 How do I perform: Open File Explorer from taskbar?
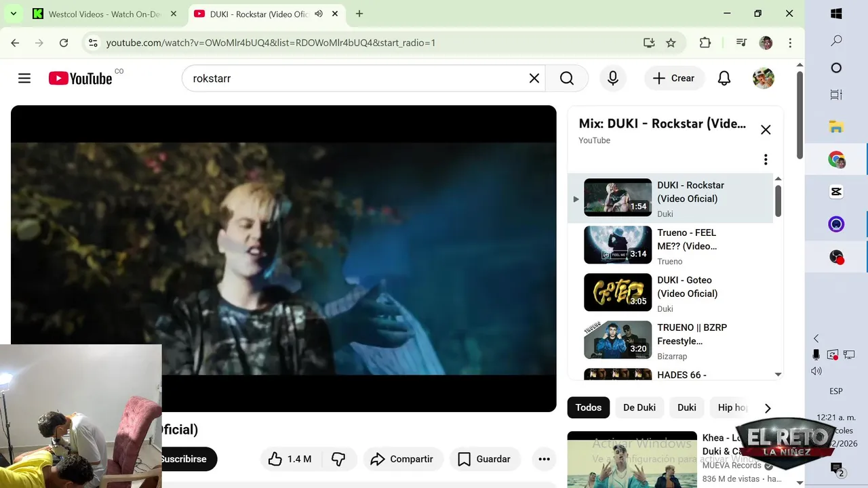point(836,126)
